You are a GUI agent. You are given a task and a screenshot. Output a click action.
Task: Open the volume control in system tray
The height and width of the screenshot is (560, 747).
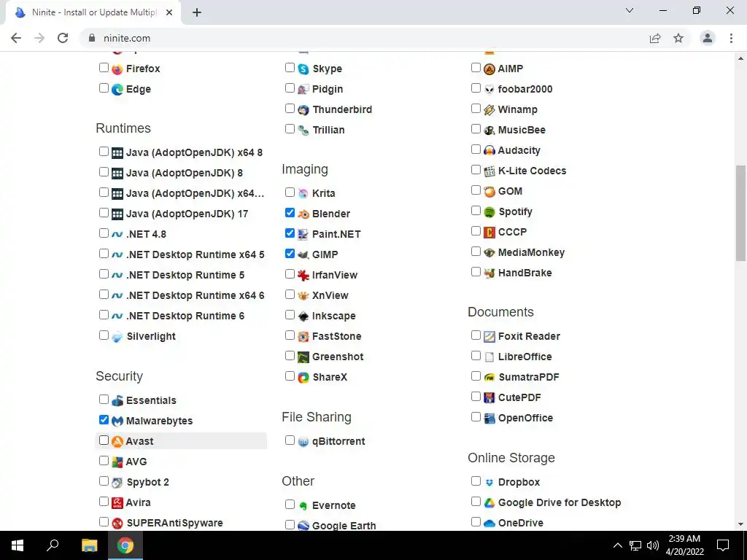(x=653, y=545)
